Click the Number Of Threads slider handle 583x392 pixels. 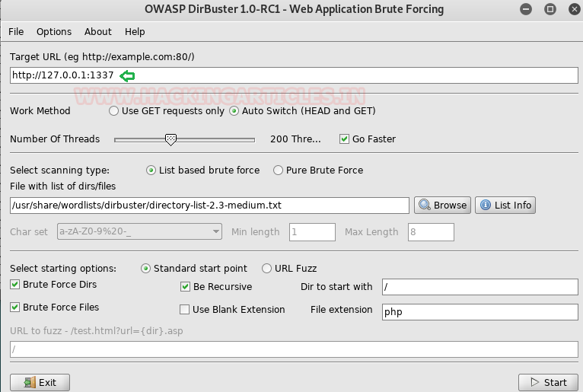pyautogui.click(x=170, y=140)
